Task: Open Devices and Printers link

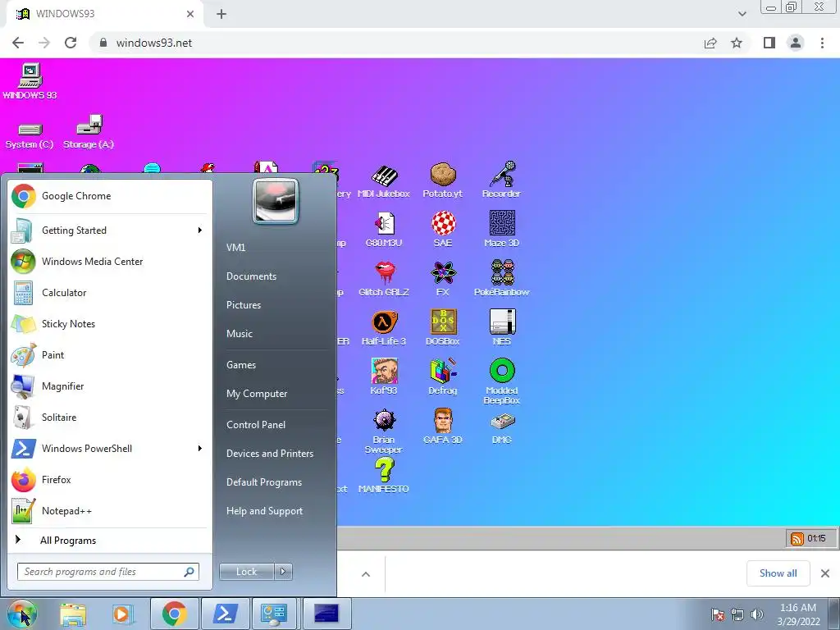Action: (x=270, y=453)
